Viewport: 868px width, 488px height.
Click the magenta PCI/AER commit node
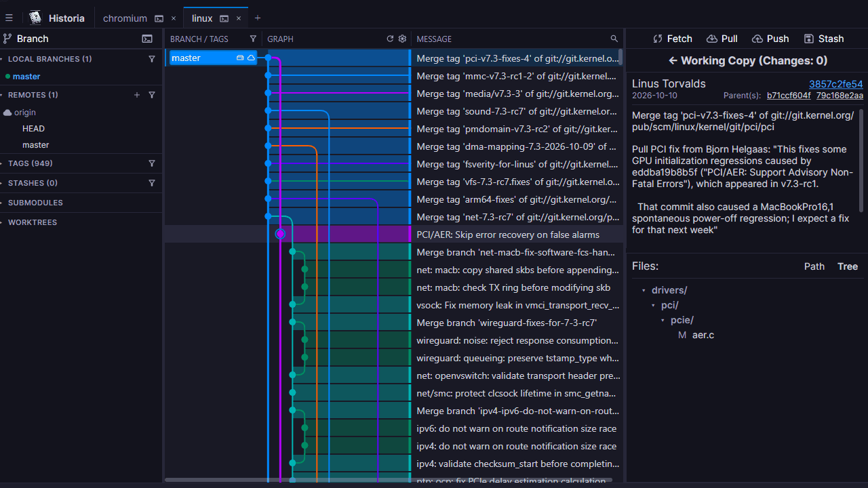pyautogui.click(x=280, y=234)
